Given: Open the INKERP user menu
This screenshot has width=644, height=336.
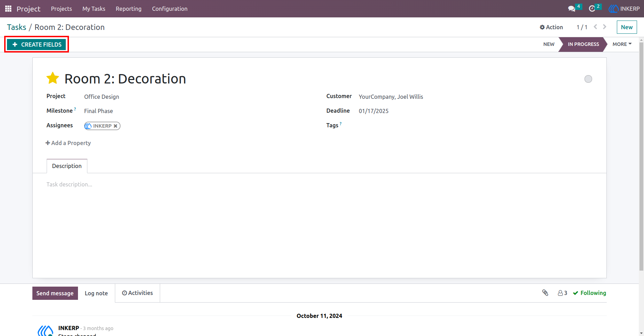Looking at the screenshot, I should coord(624,9).
